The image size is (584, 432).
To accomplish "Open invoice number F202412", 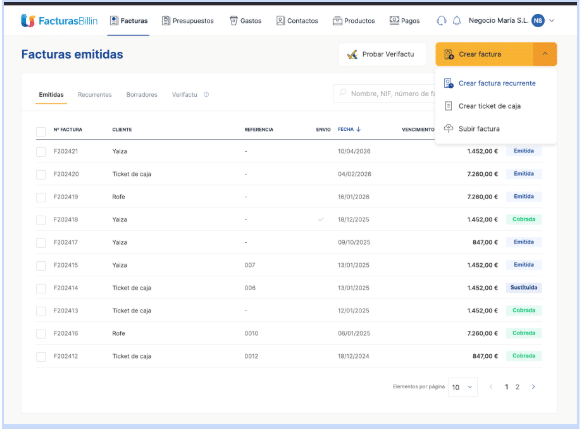I will [66, 356].
